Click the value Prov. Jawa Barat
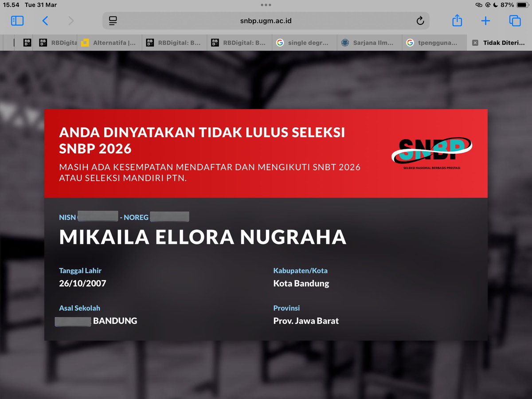This screenshot has width=532, height=399. point(306,321)
